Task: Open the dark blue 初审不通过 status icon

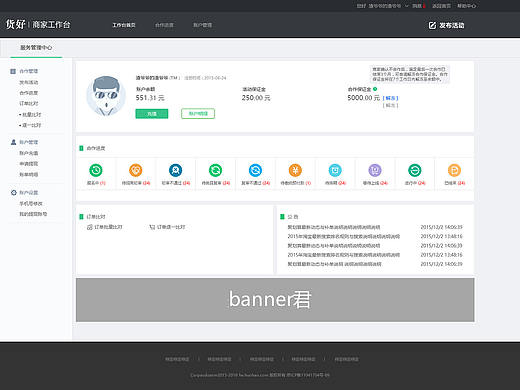Action: coord(176,170)
